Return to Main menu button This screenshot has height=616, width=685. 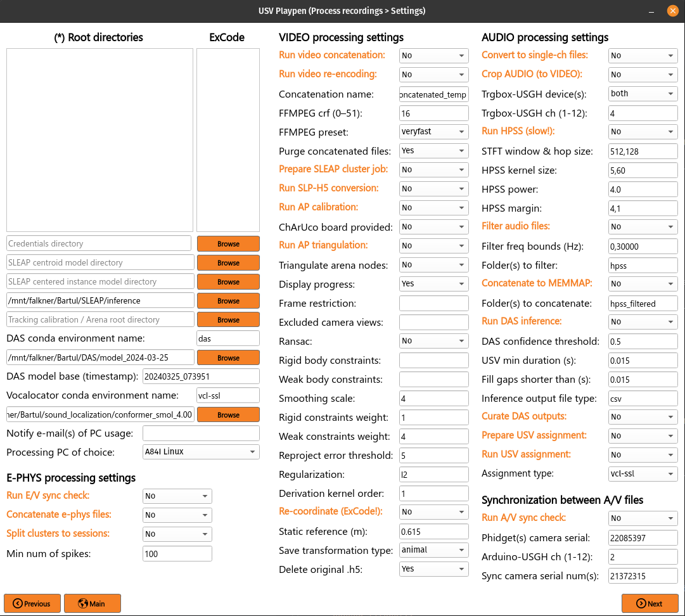click(x=92, y=603)
